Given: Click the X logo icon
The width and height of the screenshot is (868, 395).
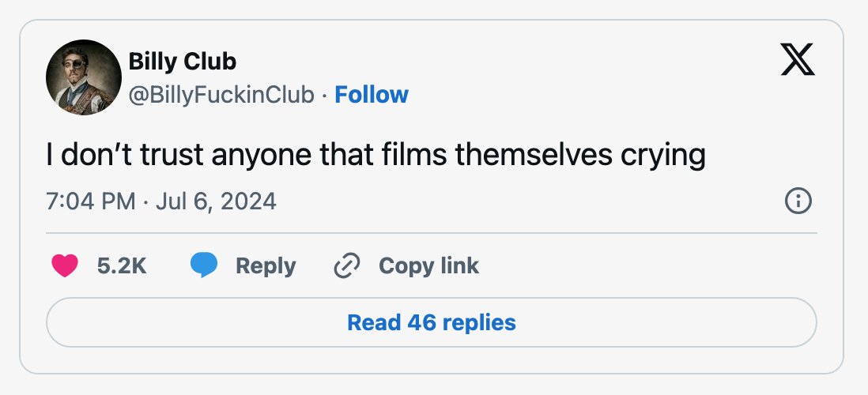Looking at the screenshot, I should point(798,59).
